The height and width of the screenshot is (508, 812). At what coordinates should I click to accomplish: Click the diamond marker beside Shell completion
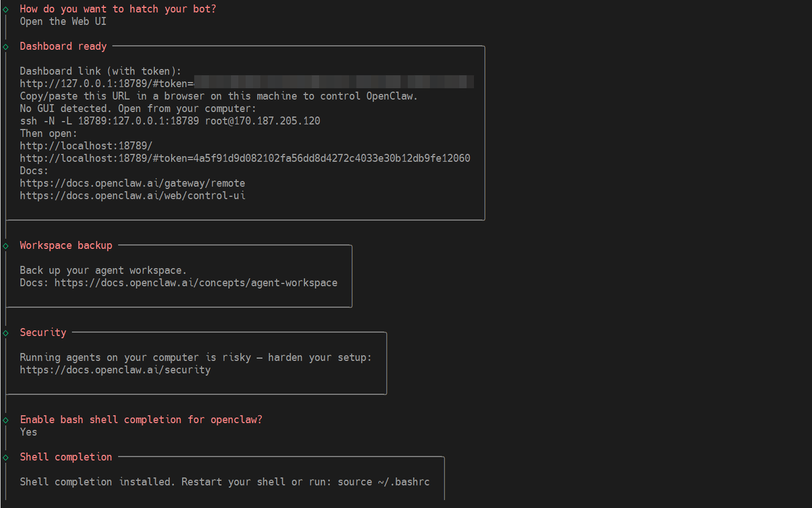tap(6, 457)
